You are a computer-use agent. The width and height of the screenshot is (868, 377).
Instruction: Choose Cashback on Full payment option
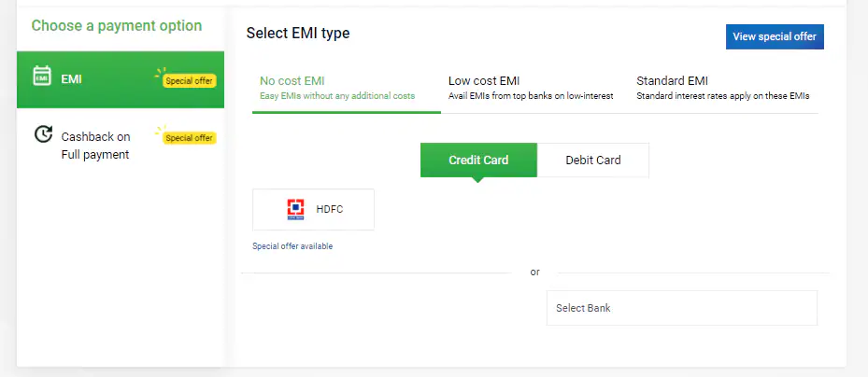tap(95, 146)
